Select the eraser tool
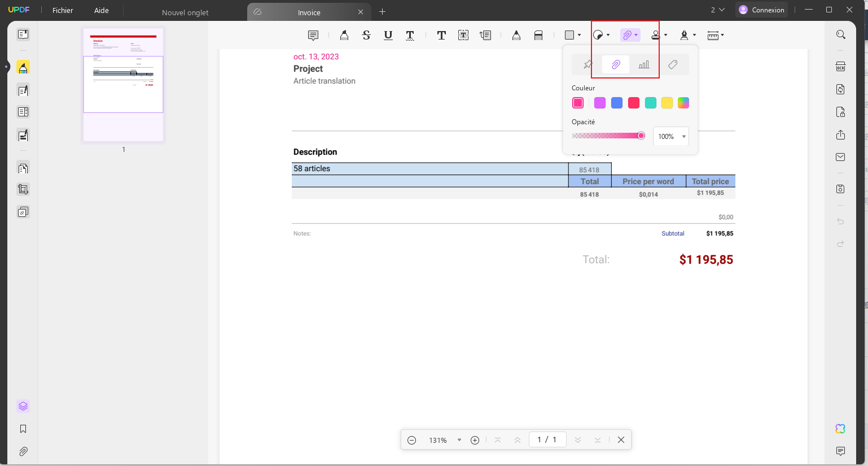The height and width of the screenshot is (466, 868). coord(538,35)
